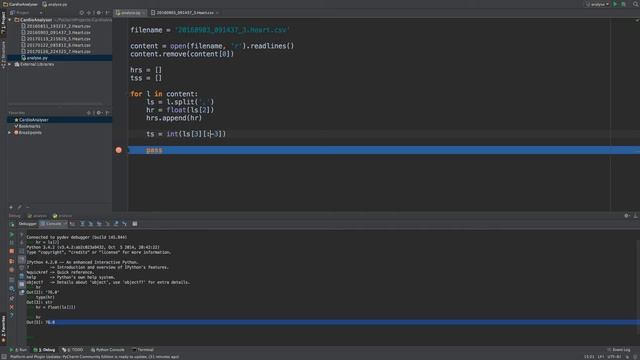This screenshot has width=640, height=360.
Task: Select 20160903_091437_3.Heart.csv in project tree
Action: 58,32
